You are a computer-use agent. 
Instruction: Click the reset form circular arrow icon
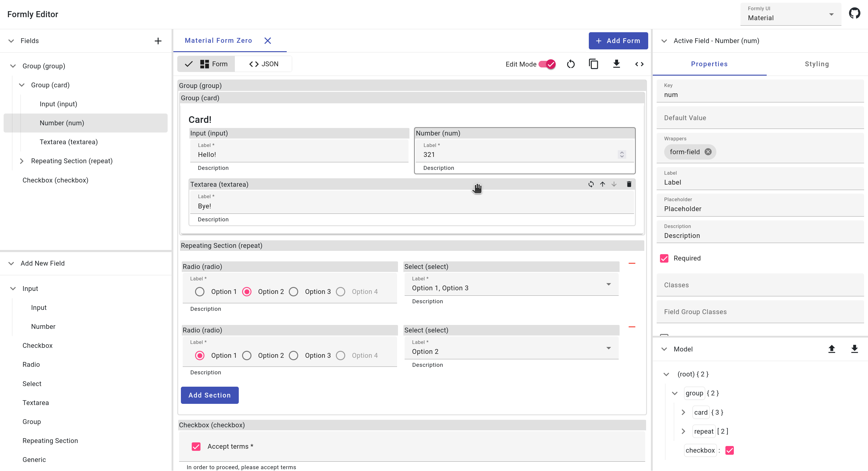point(570,64)
